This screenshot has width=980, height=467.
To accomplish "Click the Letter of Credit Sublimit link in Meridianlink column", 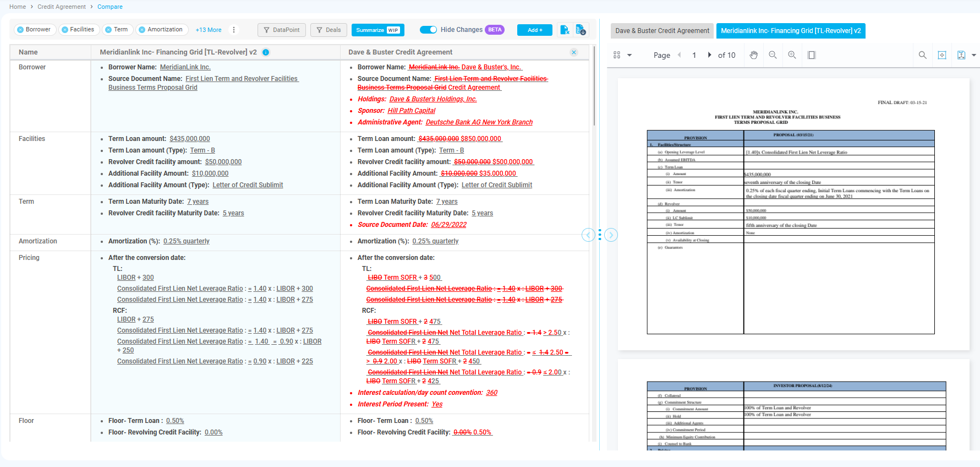I will click(x=248, y=185).
